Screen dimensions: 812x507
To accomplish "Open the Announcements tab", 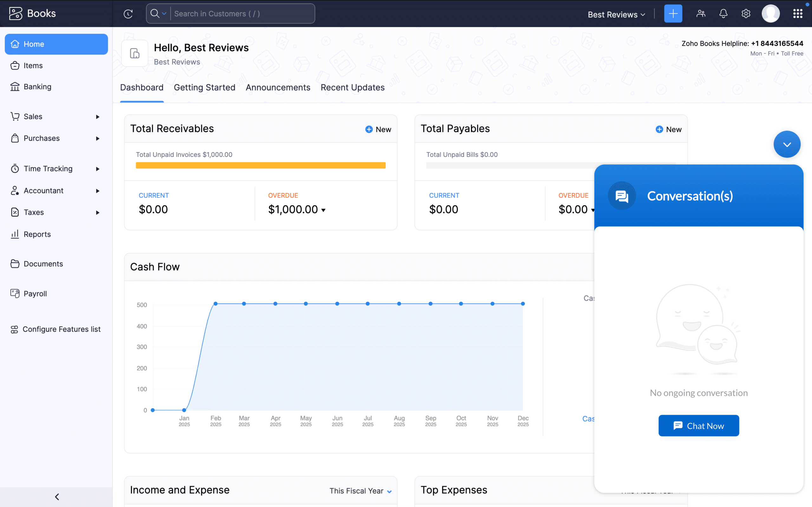I will click(x=278, y=87).
